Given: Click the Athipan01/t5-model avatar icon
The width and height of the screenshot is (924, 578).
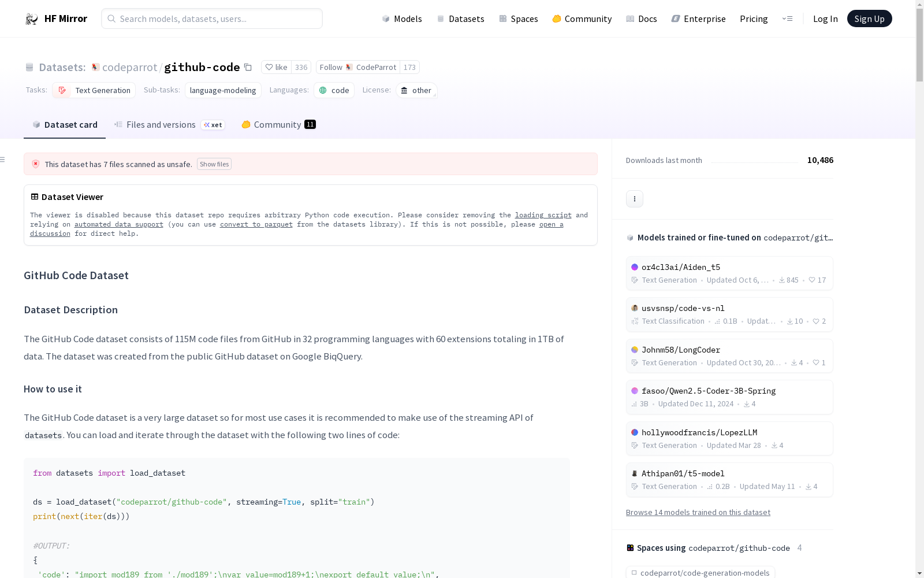Looking at the screenshot, I should pos(635,473).
